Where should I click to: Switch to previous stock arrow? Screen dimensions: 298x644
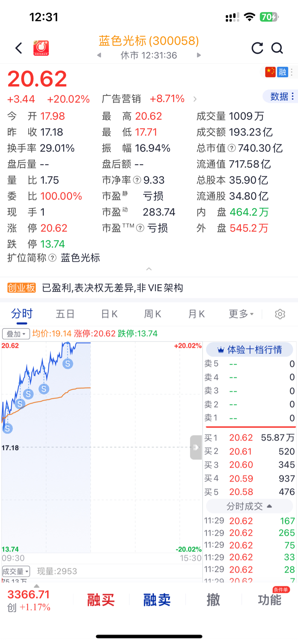[x=99, y=55]
